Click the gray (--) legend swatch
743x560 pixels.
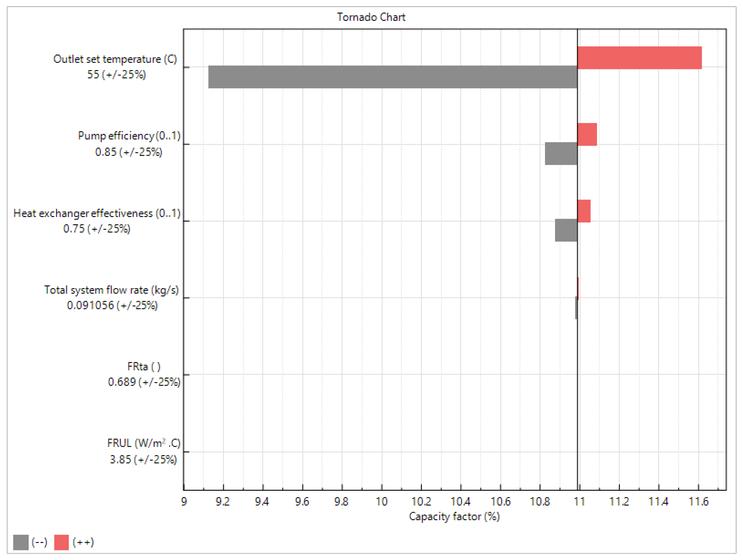pos(21,542)
